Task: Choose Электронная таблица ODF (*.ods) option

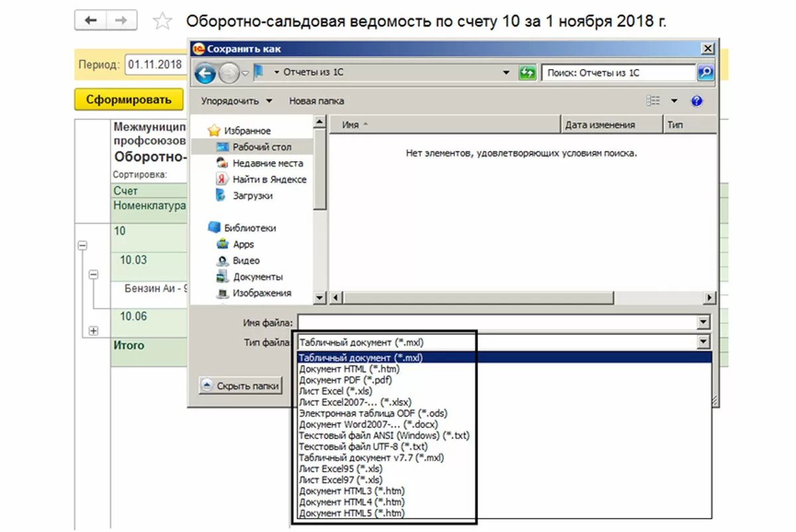Action: coord(504,413)
